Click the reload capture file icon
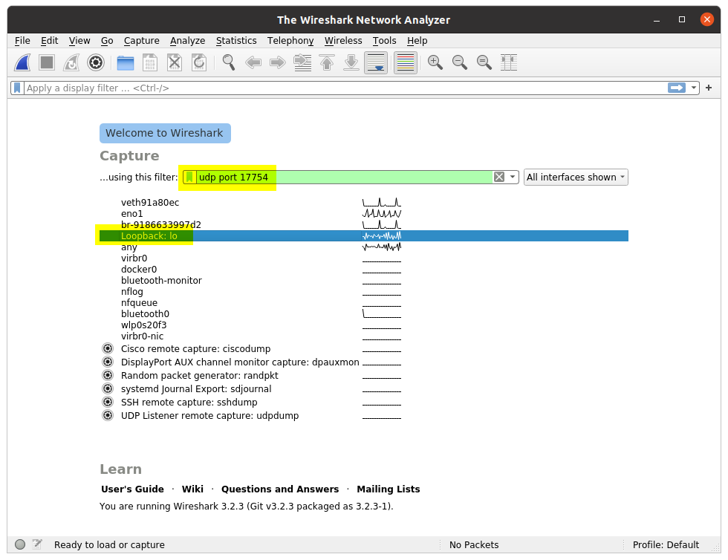728x560 pixels. [199, 62]
